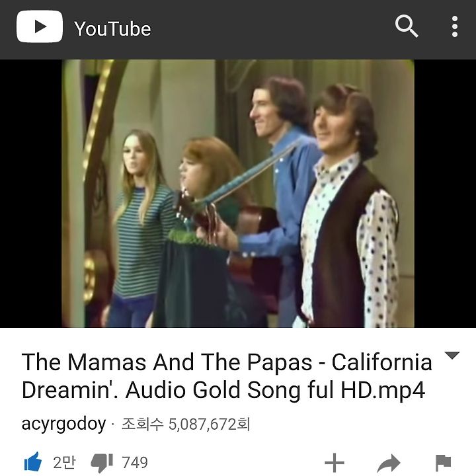
Task: Tap the left black bar of video
Action: coord(30,193)
